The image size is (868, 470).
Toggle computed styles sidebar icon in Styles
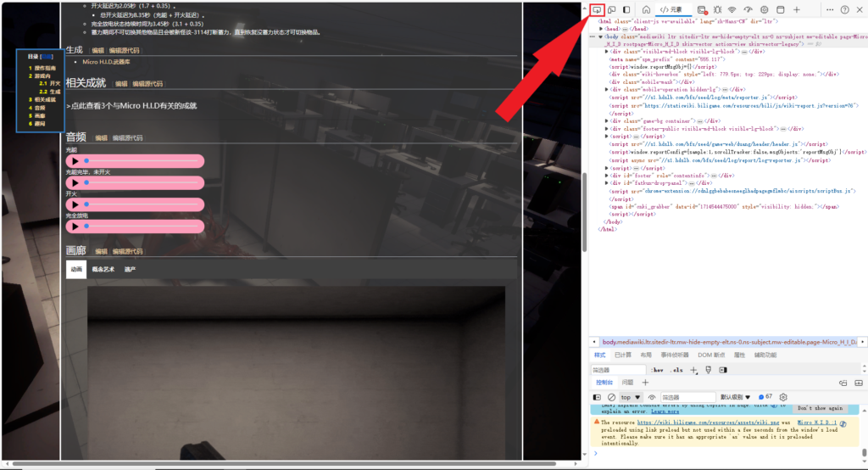pos(723,370)
